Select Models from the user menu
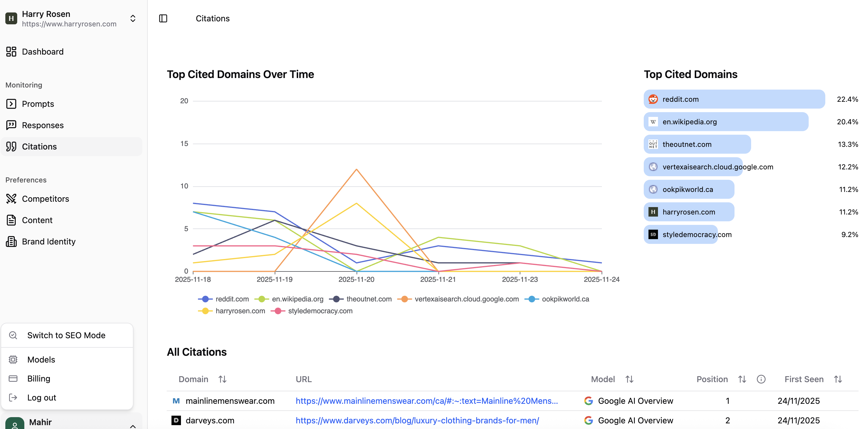This screenshot has height=429, width=868. tap(41, 360)
